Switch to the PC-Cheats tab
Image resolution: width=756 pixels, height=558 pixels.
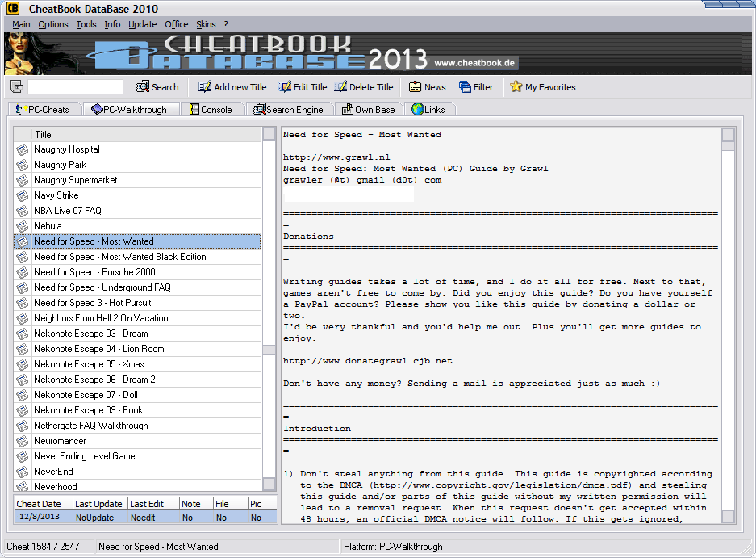click(44, 109)
